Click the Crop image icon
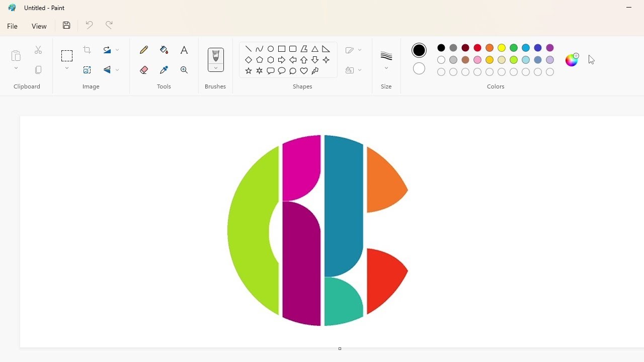This screenshot has height=362, width=644. (87, 50)
